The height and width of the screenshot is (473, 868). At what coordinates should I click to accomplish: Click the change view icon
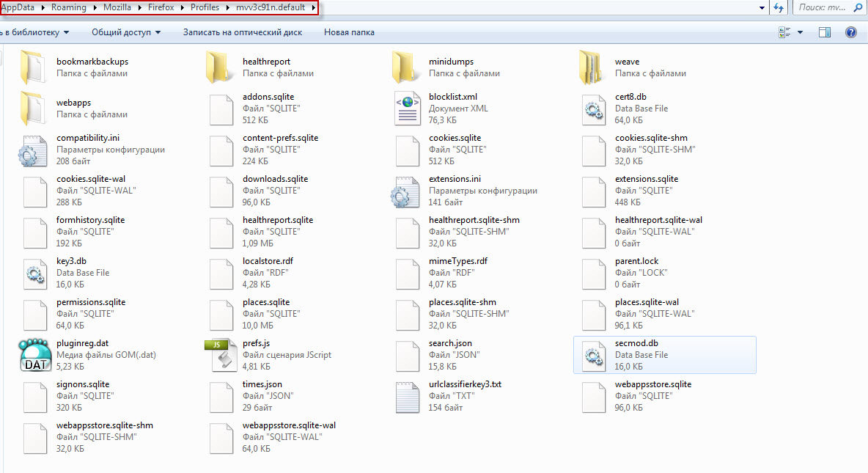pos(784,32)
